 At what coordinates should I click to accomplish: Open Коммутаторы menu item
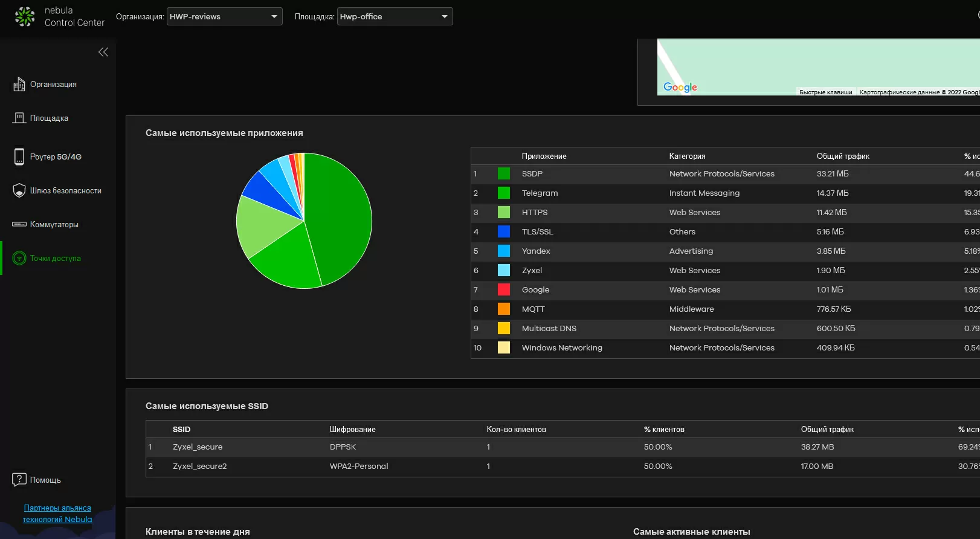tap(54, 224)
